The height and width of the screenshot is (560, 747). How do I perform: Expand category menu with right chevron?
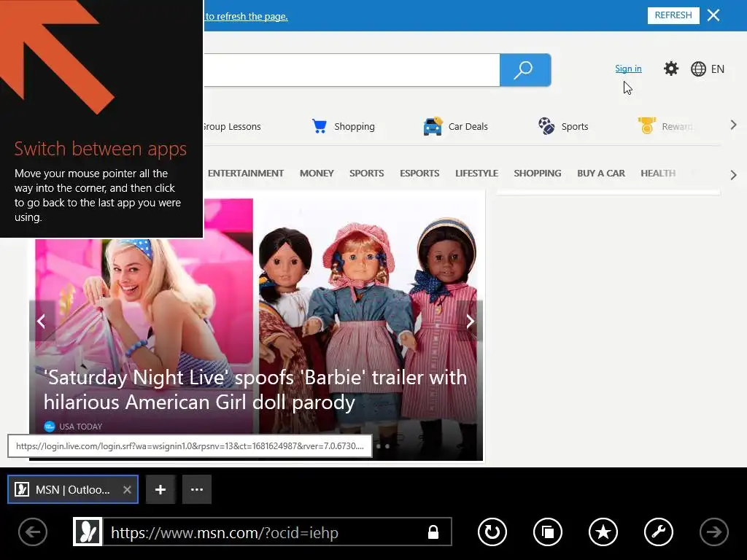733,175
